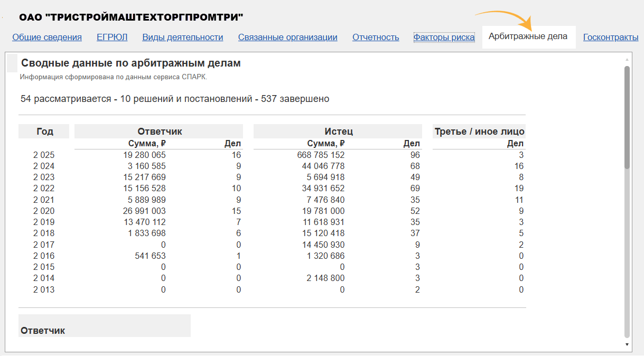Screen dimensions: 644x356
Task: Click the plaintiff sum 668 785 152
Action: tap(321, 155)
